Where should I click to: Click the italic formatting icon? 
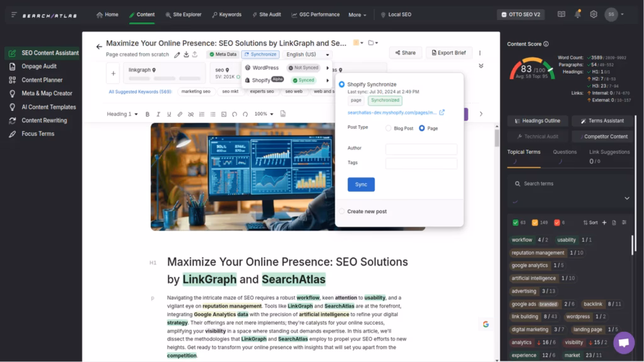(158, 114)
